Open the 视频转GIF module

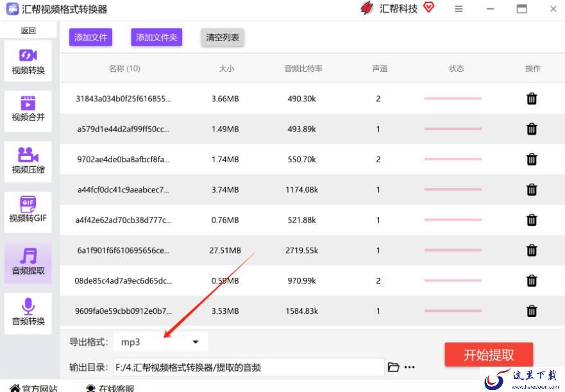click(x=28, y=210)
